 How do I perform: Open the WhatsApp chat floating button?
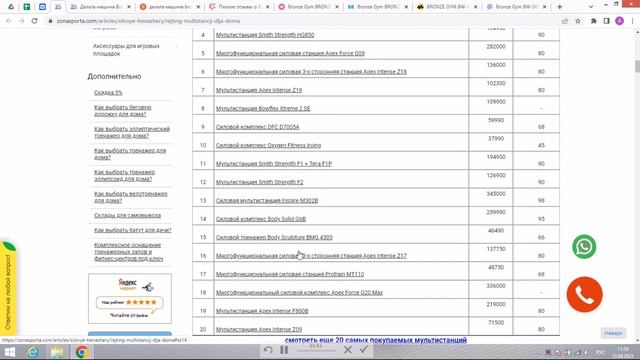pyautogui.click(x=584, y=247)
